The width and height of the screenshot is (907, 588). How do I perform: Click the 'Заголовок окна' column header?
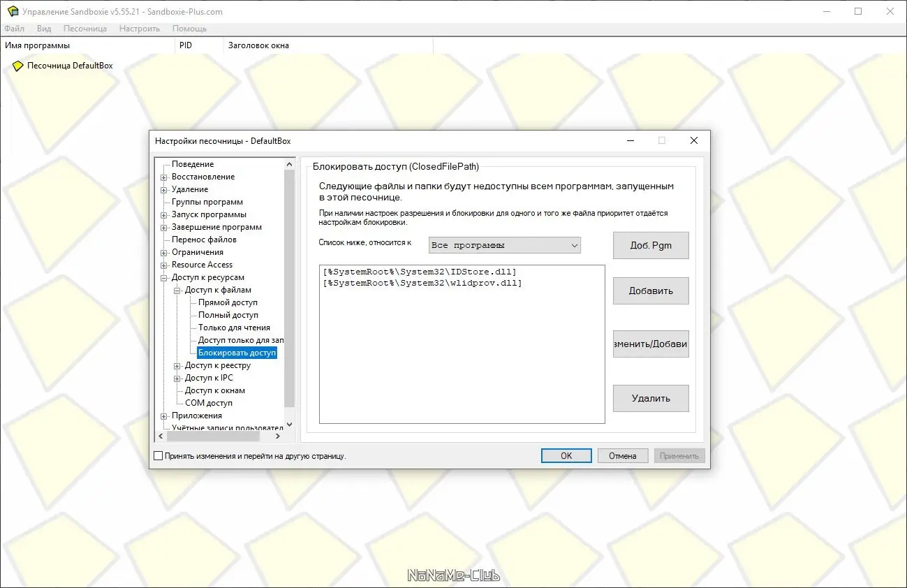click(328, 45)
